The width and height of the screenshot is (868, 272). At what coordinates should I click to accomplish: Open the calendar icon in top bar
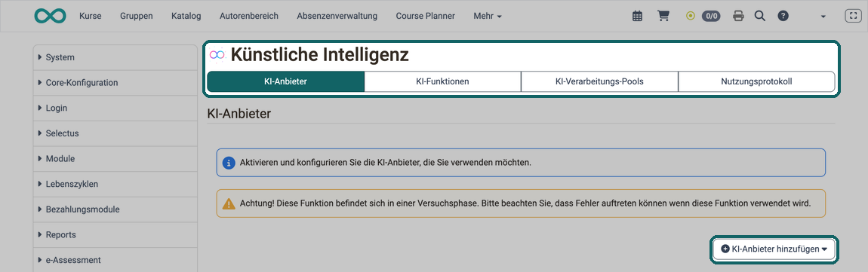[x=637, y=16]
